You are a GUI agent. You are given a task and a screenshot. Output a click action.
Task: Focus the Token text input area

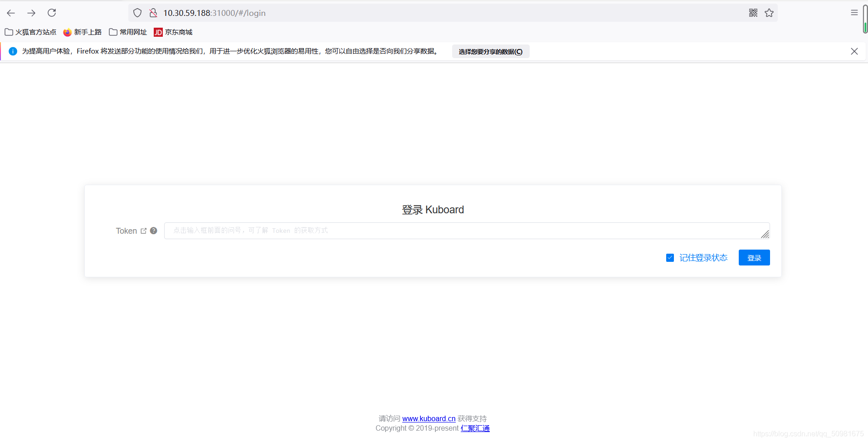[x=467, y=231]
